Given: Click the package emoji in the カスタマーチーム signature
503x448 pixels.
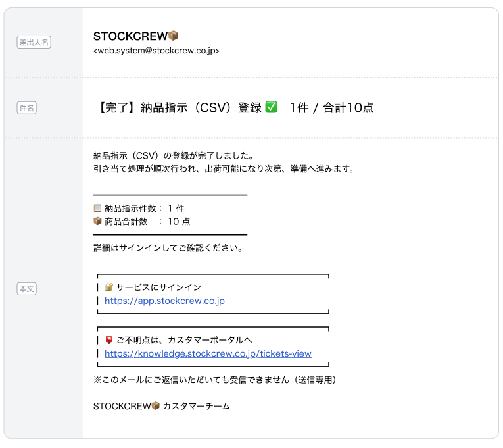Looking at the screenshot, I should tap(156, 406).
